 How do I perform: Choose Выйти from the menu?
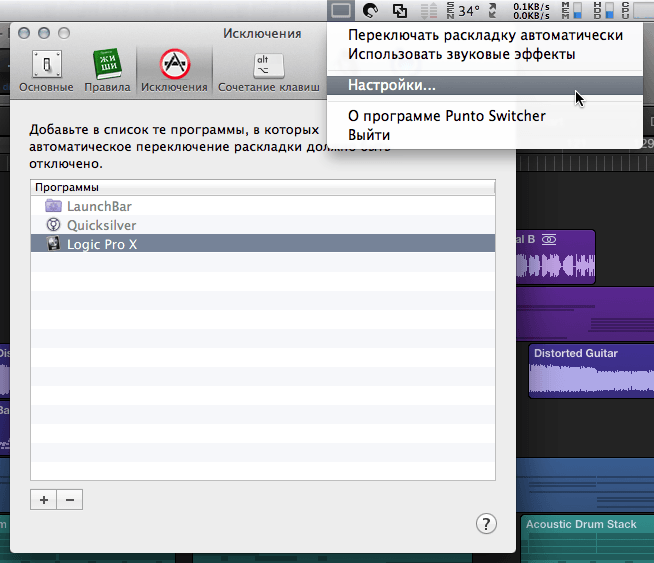485,135
